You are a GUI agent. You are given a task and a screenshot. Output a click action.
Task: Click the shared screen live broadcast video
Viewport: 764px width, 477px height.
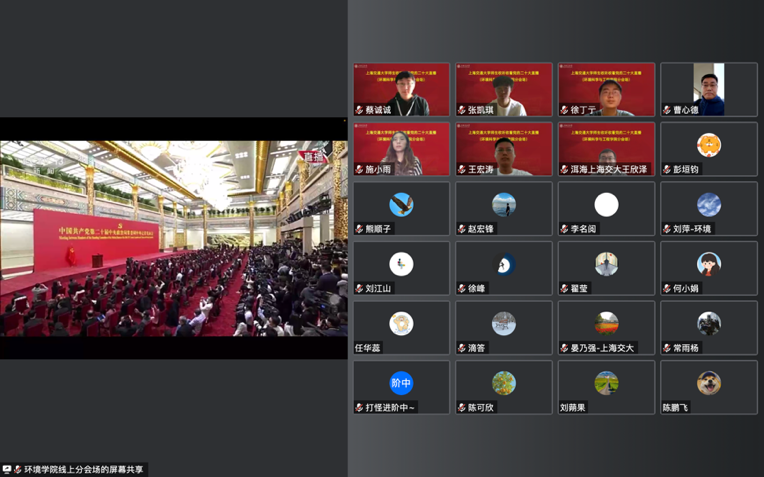173,238
